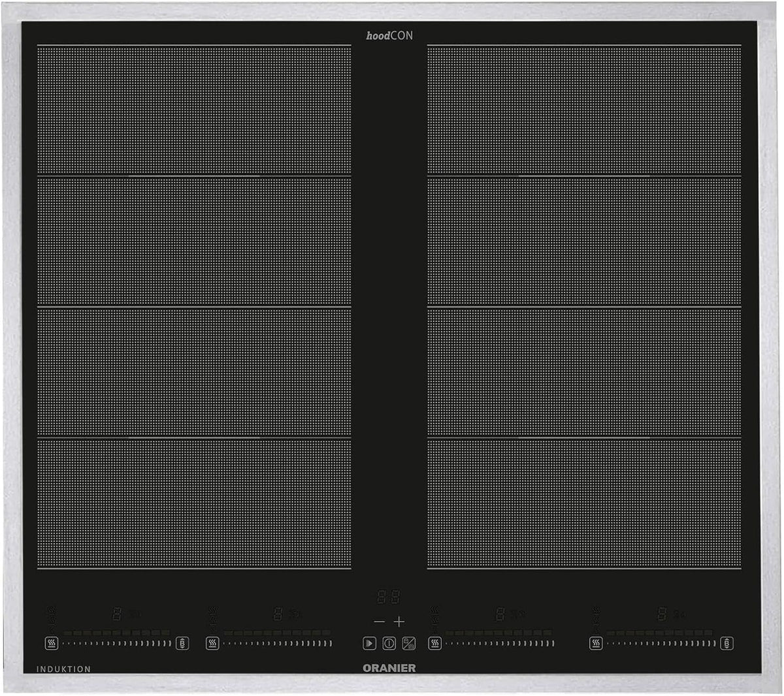Tap the ORANIER brand logo

click(x=389, y=668)
